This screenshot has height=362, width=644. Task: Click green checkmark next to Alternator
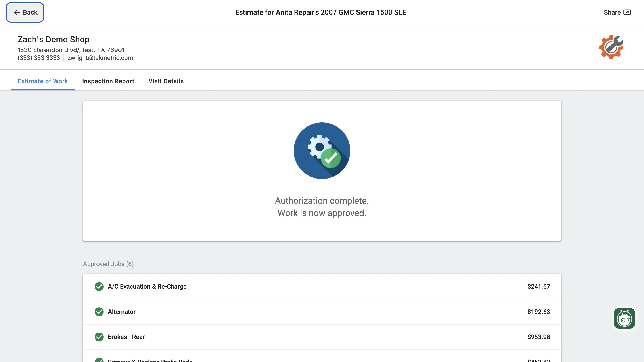(99, 312)
